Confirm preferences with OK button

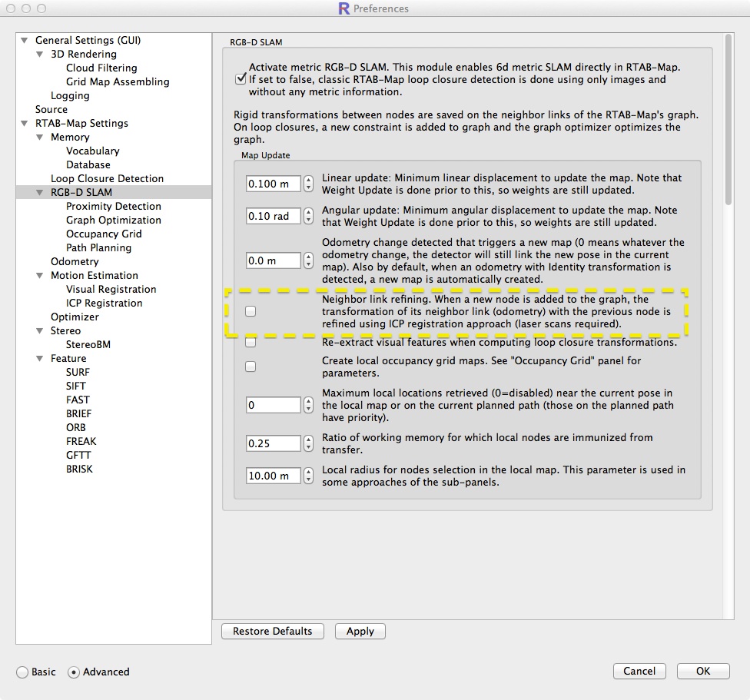pyautogui.click(x=702, y=672)
